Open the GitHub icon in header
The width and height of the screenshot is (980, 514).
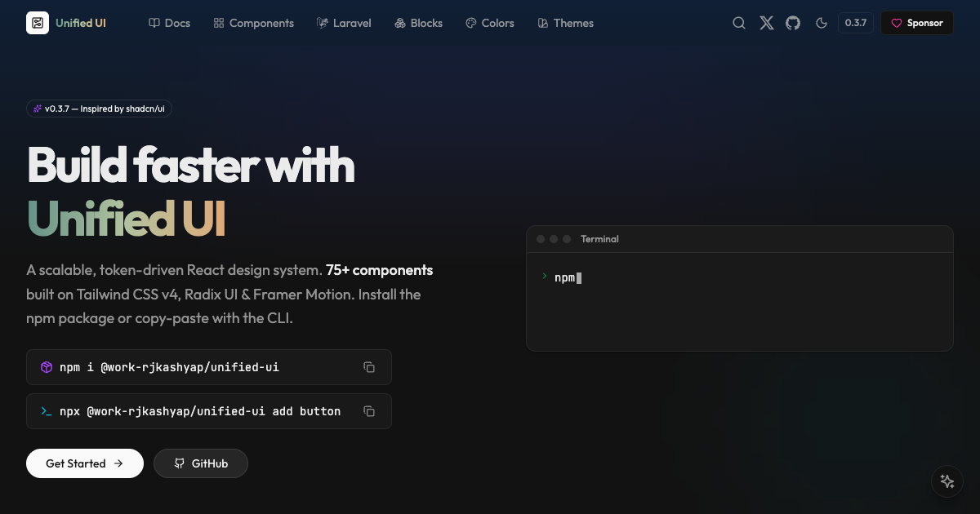(x=793, y=23)
